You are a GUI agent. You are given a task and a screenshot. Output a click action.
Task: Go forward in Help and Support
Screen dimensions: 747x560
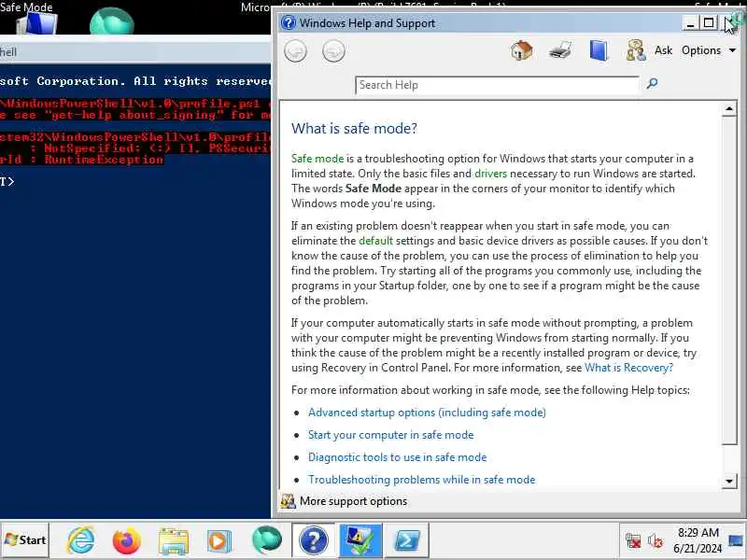coord(333,51)
